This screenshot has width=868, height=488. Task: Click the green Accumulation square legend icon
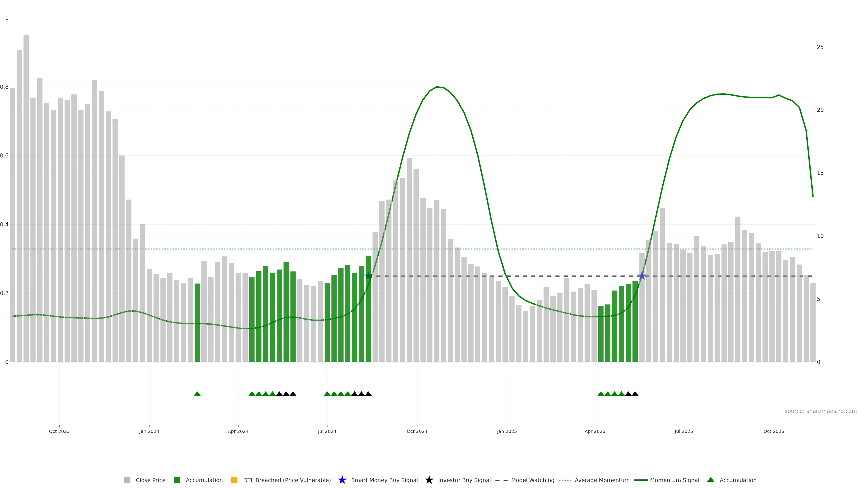[177, 480]
